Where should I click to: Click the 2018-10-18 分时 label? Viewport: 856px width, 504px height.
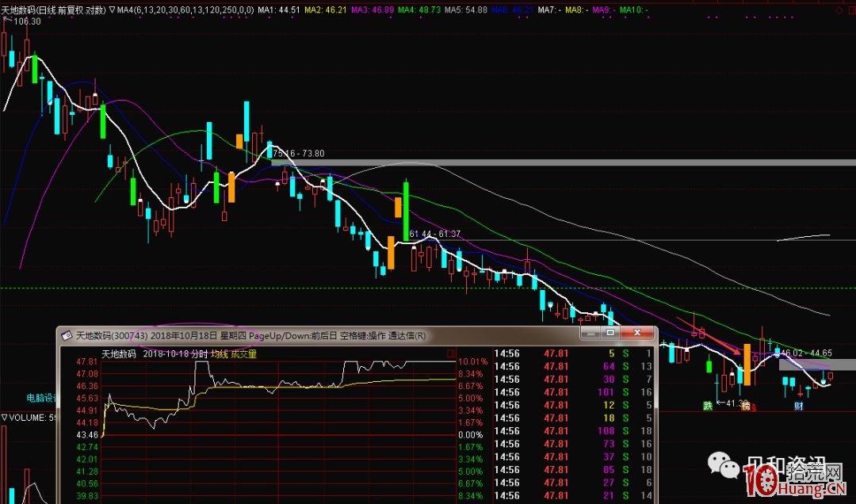pyautogui.click(x=175, y=354)
